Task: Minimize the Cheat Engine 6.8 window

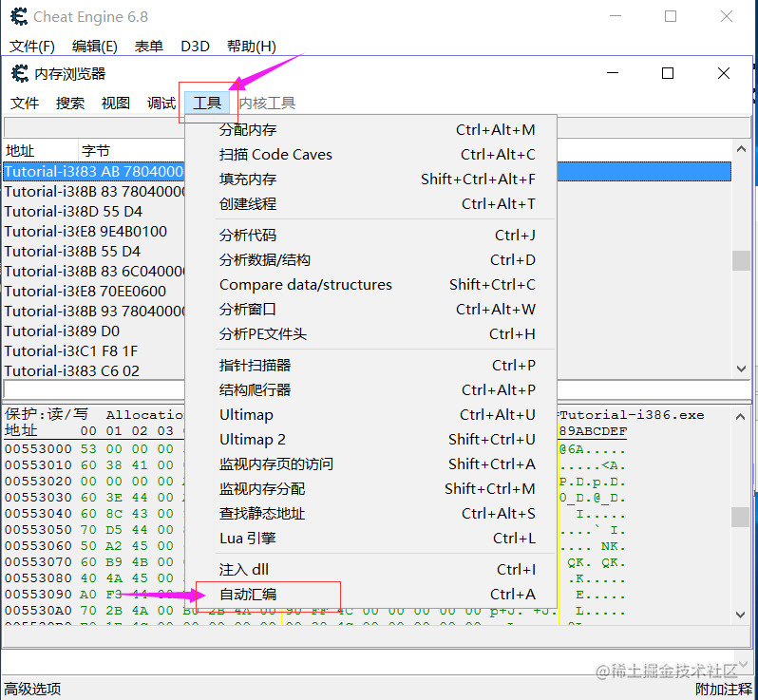Action: [616, 16]
